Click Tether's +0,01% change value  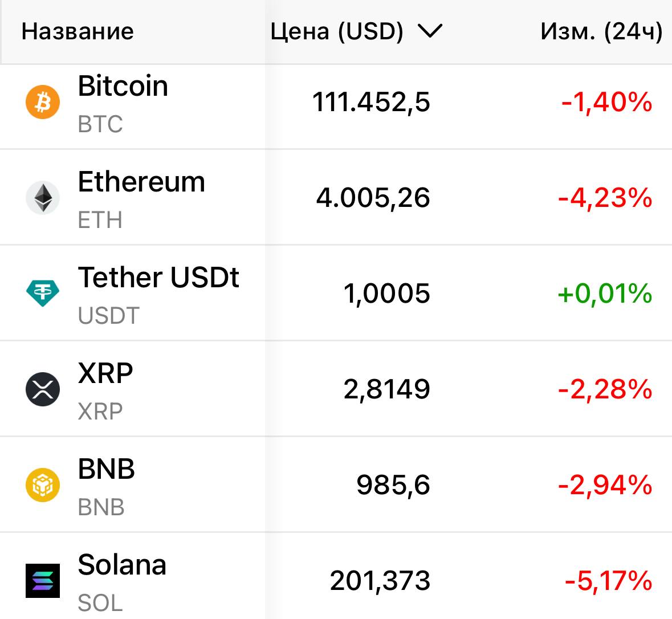(605, 294)
